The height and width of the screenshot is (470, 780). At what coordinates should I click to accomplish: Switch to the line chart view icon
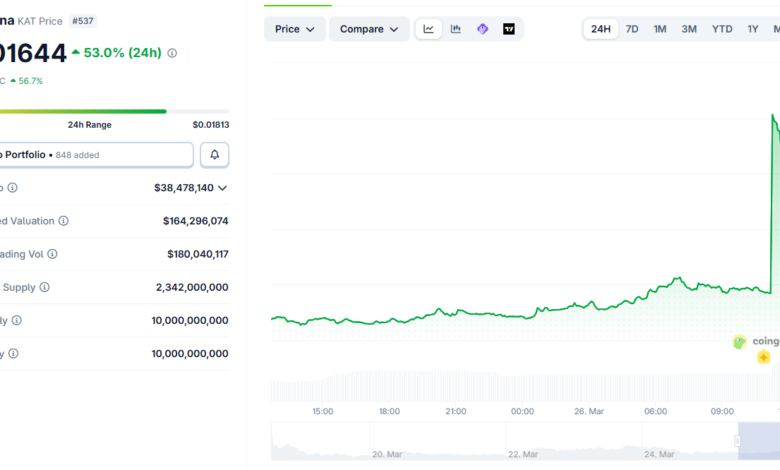[429, 29]
